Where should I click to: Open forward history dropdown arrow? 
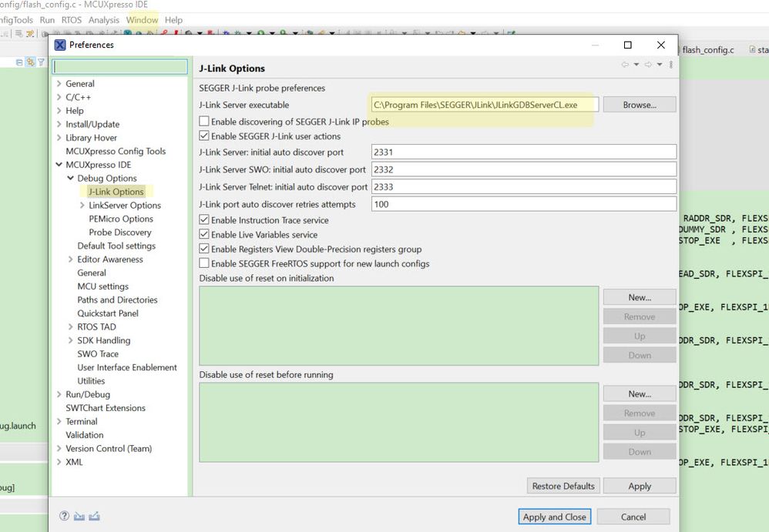[x=660, y=65]
